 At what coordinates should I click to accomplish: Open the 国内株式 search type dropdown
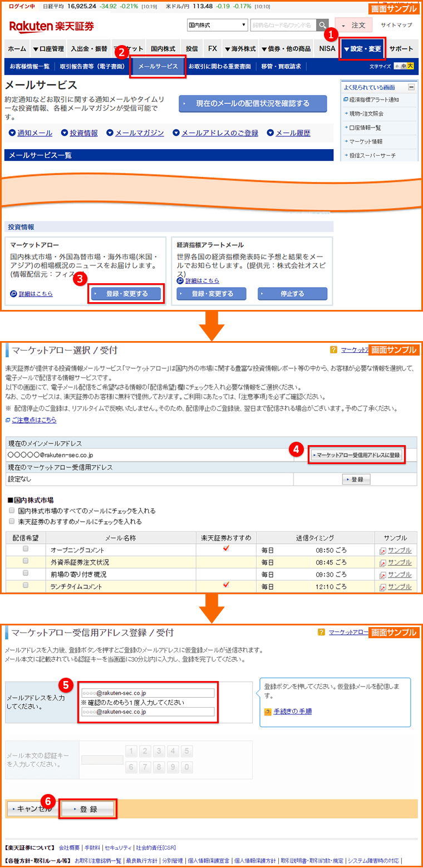pyautogui.click(x=218, y=26)
